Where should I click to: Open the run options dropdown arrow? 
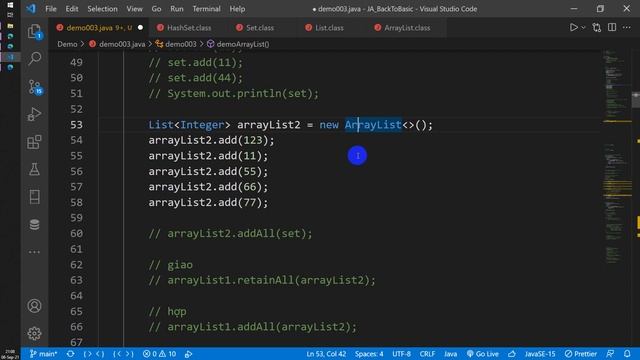coord(583,27)
